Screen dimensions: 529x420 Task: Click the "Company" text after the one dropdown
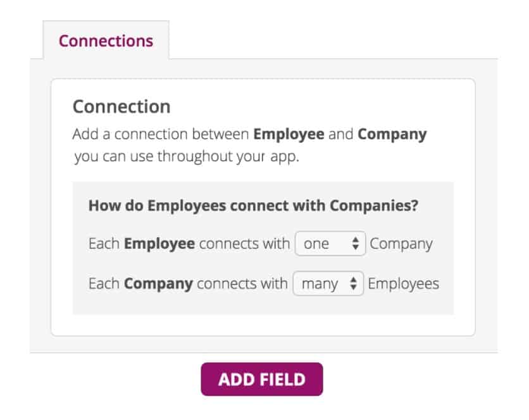coord(401,244)
